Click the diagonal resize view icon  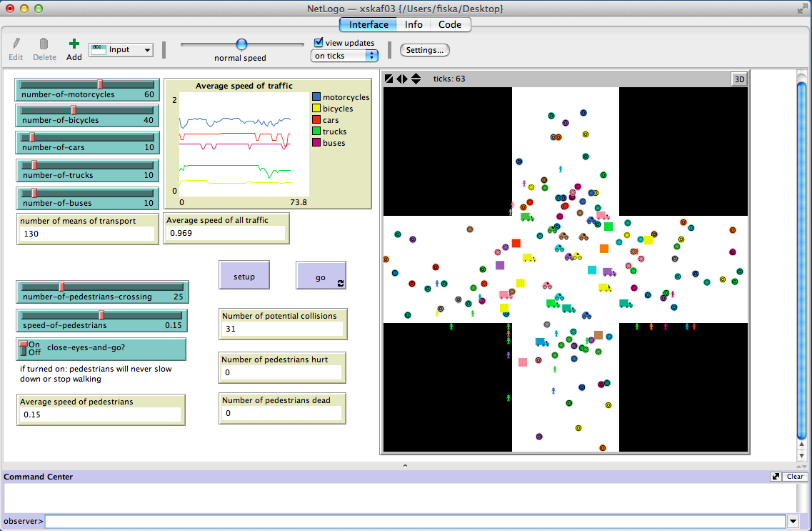(389, 79)
